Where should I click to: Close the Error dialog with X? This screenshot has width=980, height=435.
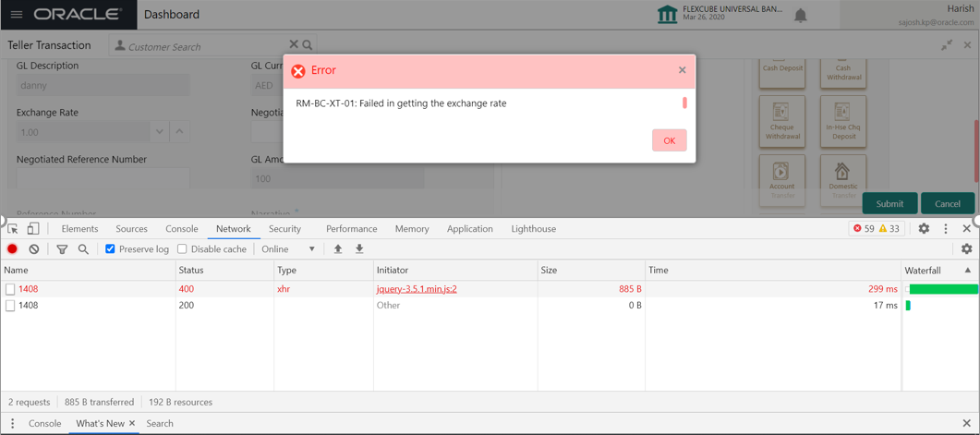click(x=683, y=70)
